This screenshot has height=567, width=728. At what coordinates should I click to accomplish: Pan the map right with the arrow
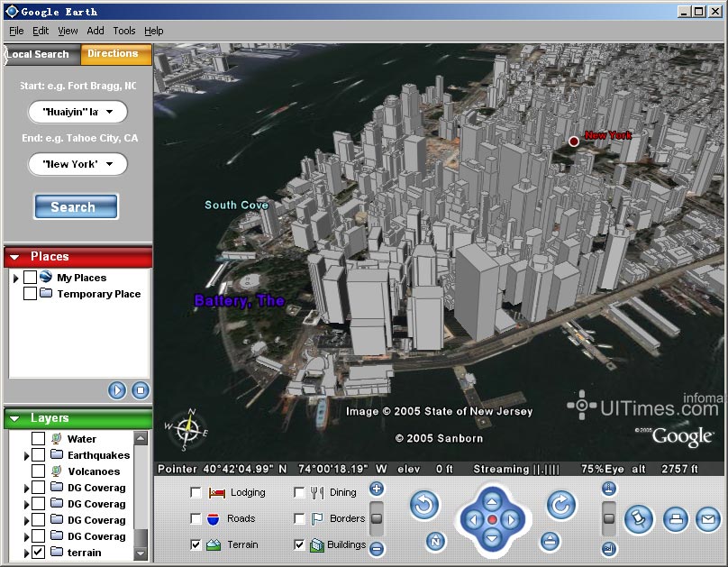tap(511, 519)
